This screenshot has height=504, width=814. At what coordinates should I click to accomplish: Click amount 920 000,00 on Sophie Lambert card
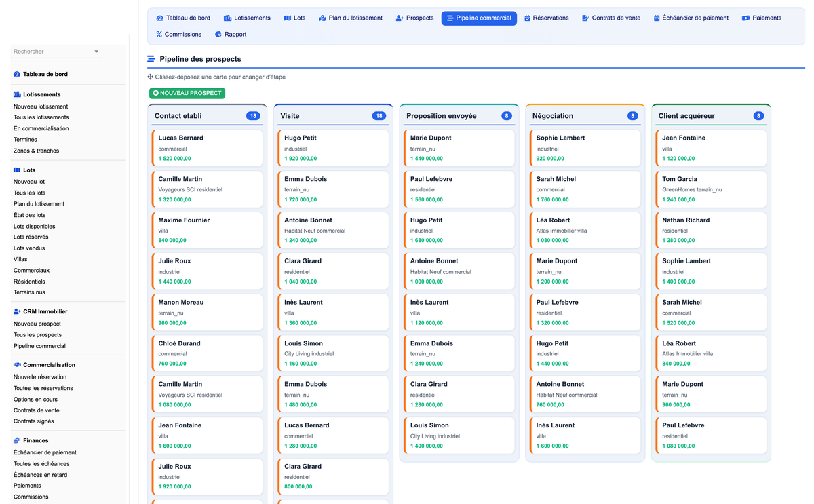[x=550, y=159]
